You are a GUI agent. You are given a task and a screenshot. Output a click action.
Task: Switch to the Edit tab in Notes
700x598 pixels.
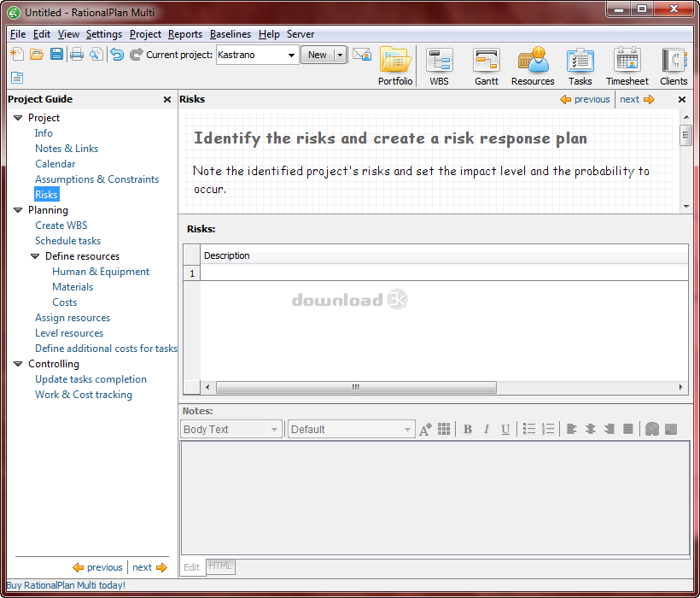coord(192,567)
